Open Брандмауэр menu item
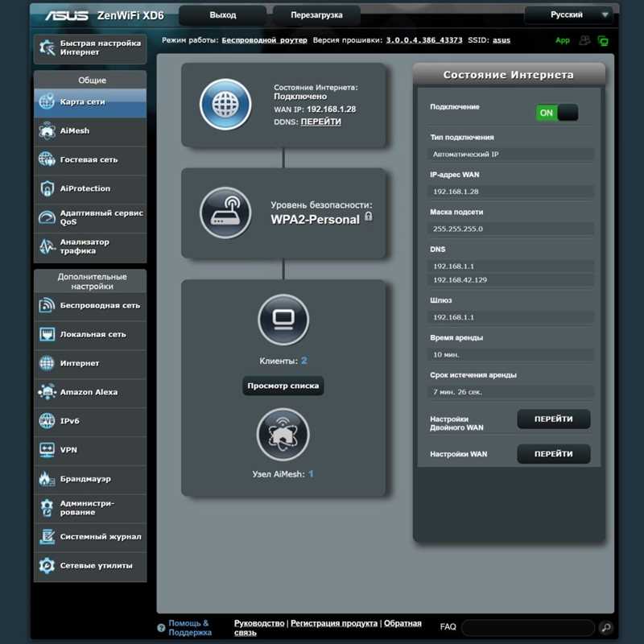This screenshot has height=644, width=644. coord(90,479)
